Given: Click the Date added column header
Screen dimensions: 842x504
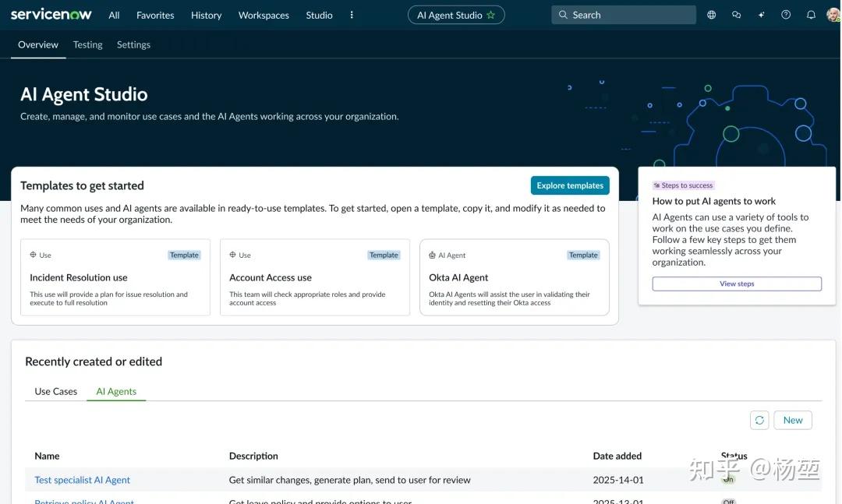Looking at the screenshot, I should pos(617,456).
